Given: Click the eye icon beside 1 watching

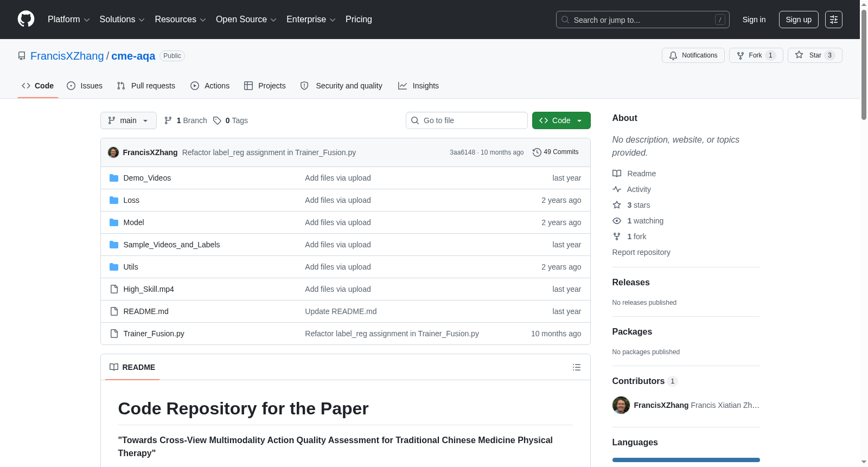Looking at the screenshot, I should (617, 221).
